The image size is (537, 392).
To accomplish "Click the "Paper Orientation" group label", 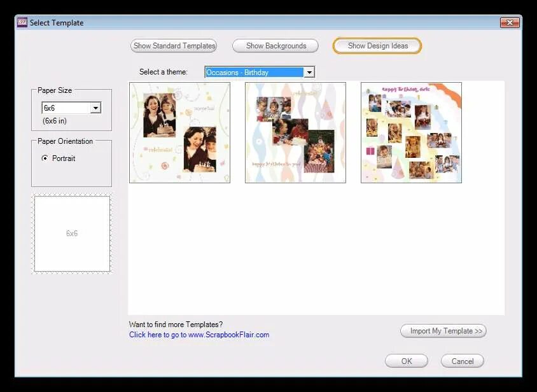I will click(65, 141).
